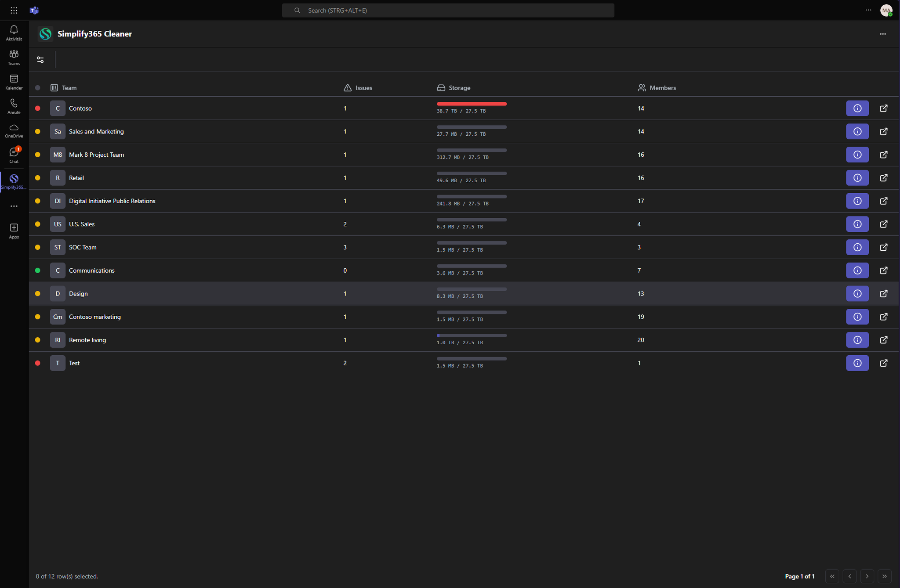This screenshot has height=588, width=900.
Task: Select the Sales and Marketing row dot
Action: coord(38,131)
